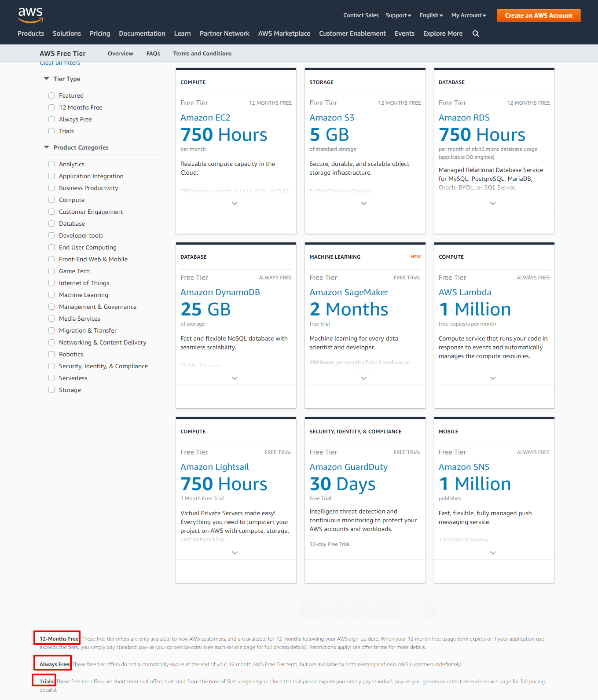Open the Amazon GuardDuty link
The width and height of the screenshot is (598, 700).
point(349,467)
